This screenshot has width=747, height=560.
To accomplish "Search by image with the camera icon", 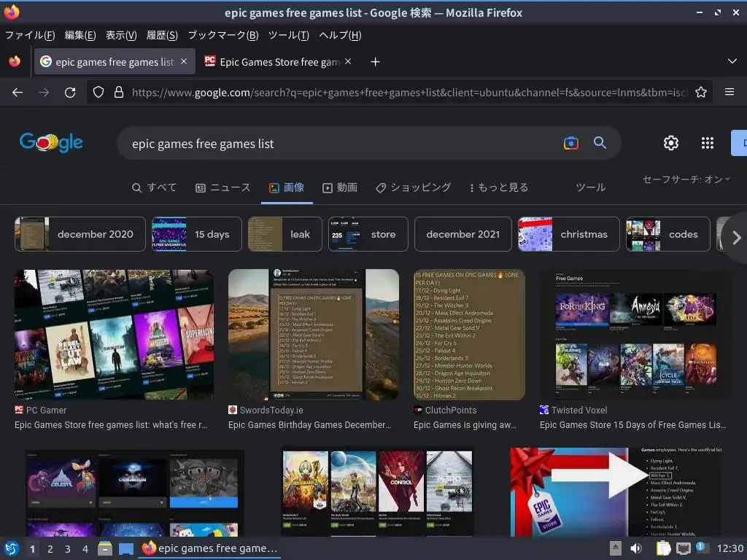I will point(570,143).
